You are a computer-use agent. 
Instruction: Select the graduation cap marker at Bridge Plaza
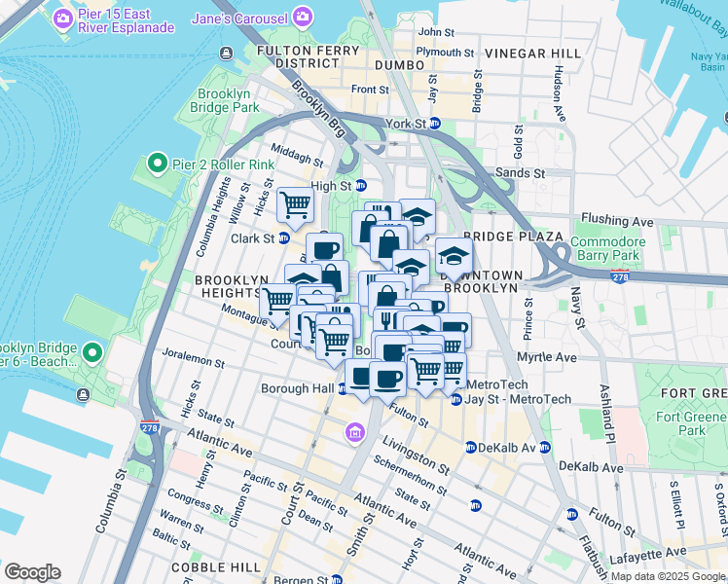point(455,259)
